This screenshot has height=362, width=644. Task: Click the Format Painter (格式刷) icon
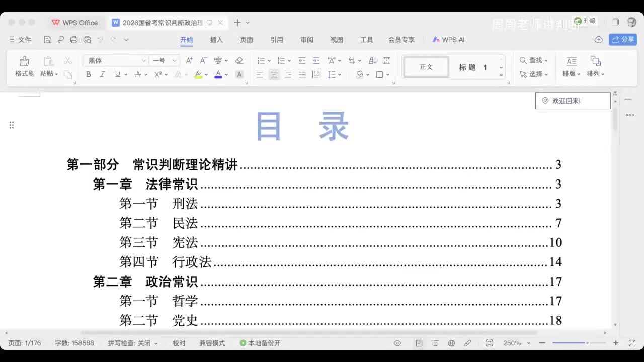24,61
